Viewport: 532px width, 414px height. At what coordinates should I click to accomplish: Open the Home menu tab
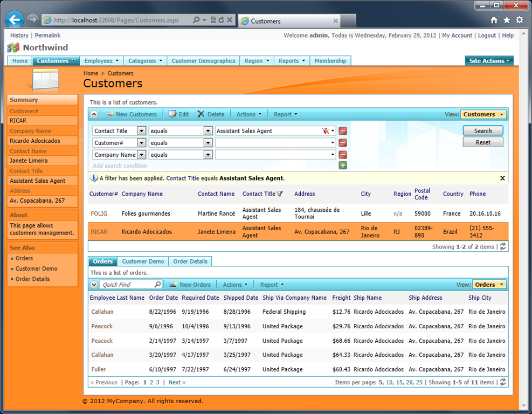[20, 61]
